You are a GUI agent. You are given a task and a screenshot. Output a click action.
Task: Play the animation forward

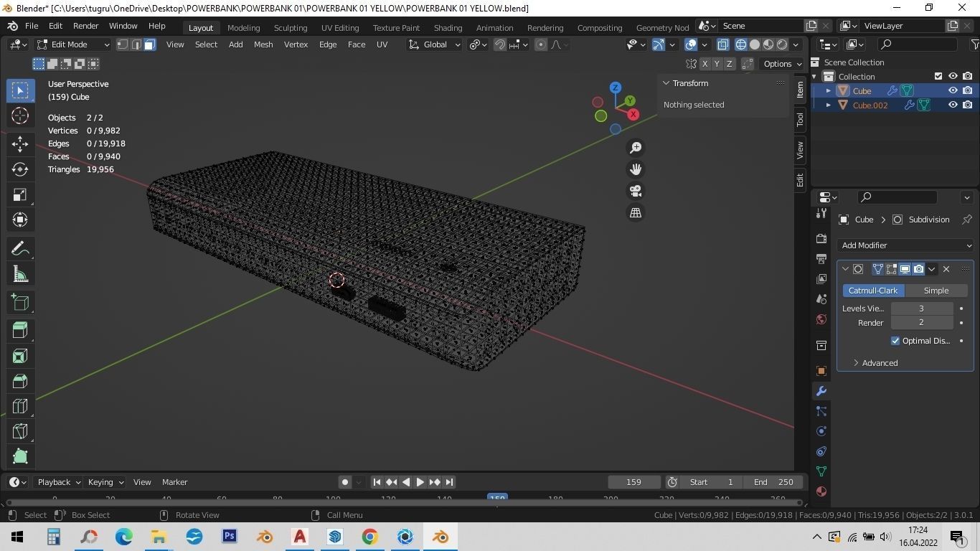pyautogui.click(x=420, y=482)
